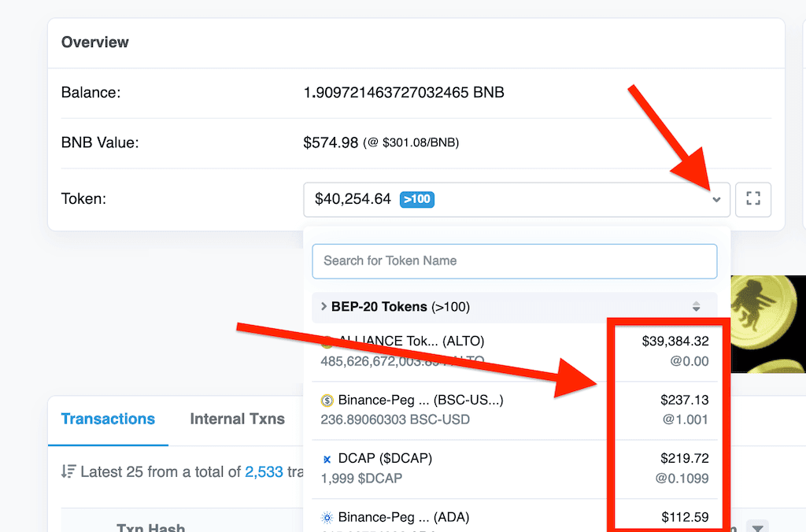Click the 1.909721463727032465 BNB balance

[404, 93]
